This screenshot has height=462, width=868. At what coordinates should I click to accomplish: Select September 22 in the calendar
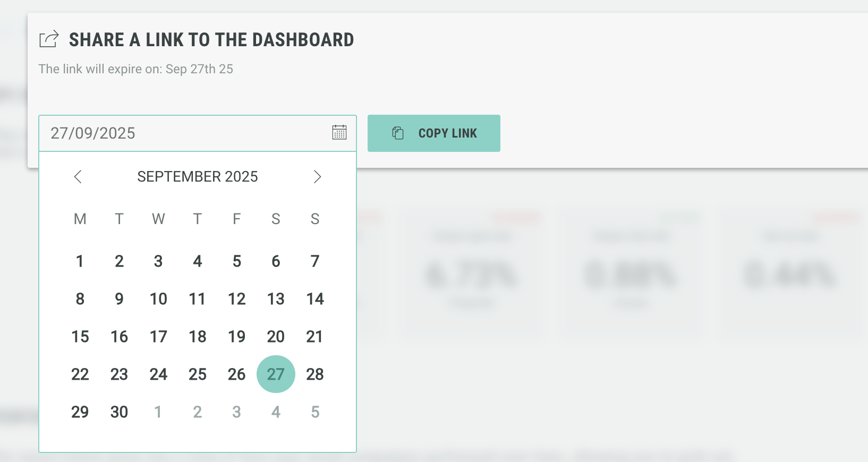(80, 374)
